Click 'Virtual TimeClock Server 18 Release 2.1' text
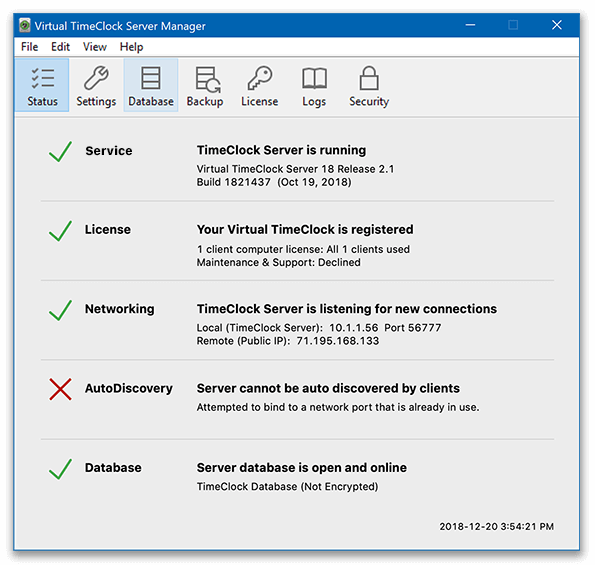The height and width of the screenshot is (565, 595). coord(295,169)
